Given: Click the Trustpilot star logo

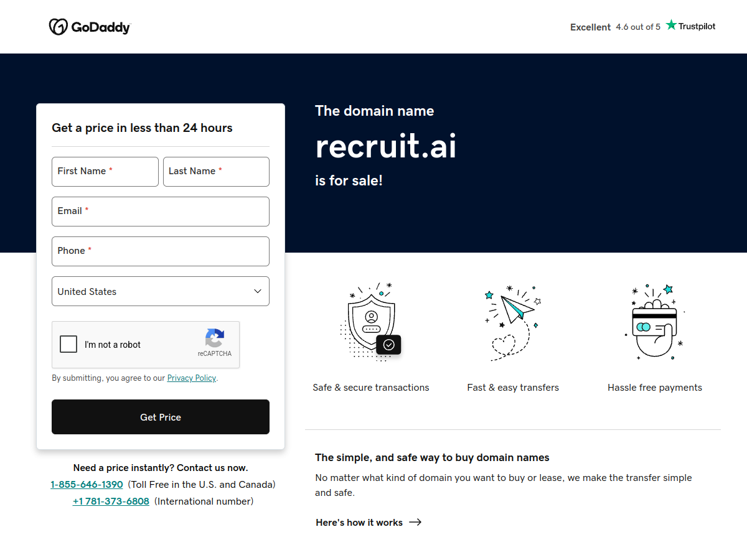Looking at the screenshot, I should (671, 25).
